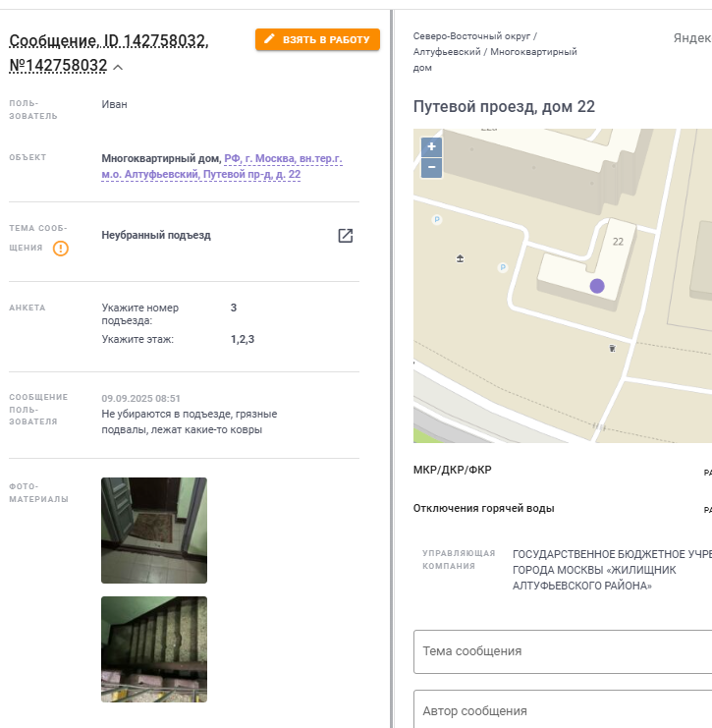Zoom in the map with plus button

[x=431, y=146]
